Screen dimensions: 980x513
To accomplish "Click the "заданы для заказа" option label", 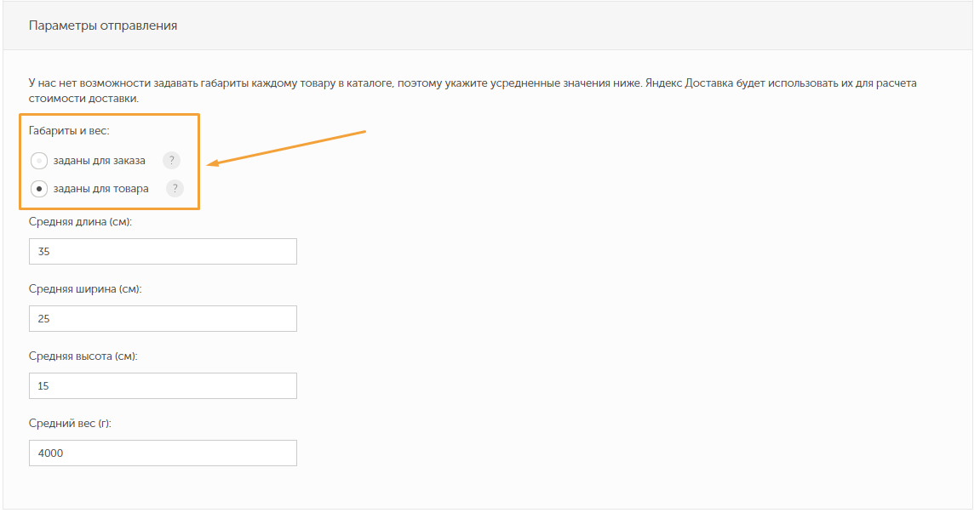I will coord(99,161).
